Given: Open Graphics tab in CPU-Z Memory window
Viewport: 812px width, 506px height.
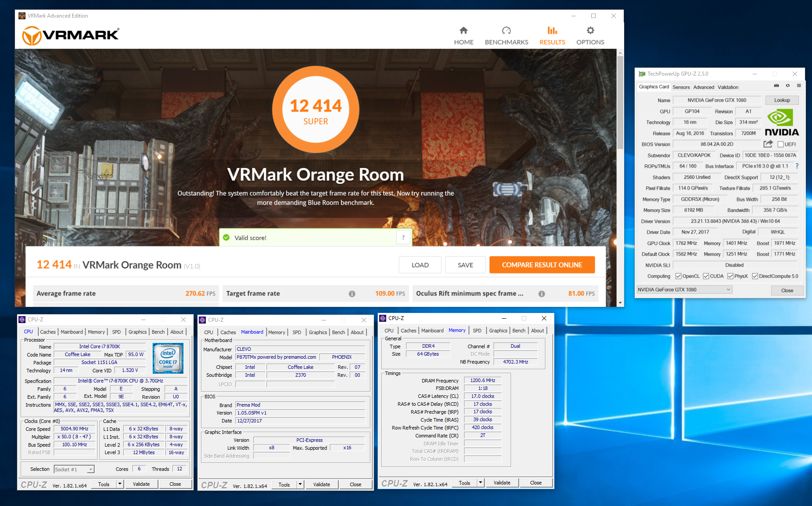Looking at the screenshot, I should tap(498, 331).
